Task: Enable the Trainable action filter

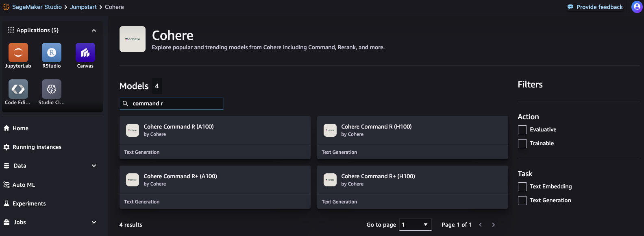Action: (x=522, y=144)
